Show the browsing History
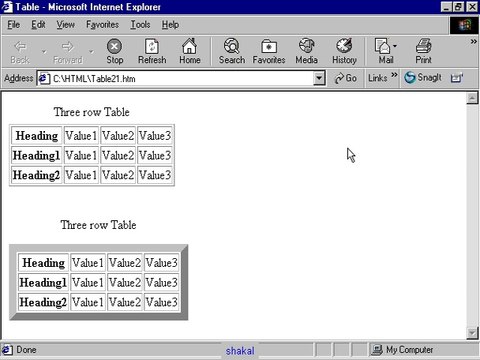The image size is (480, 360). coord(344,52)
